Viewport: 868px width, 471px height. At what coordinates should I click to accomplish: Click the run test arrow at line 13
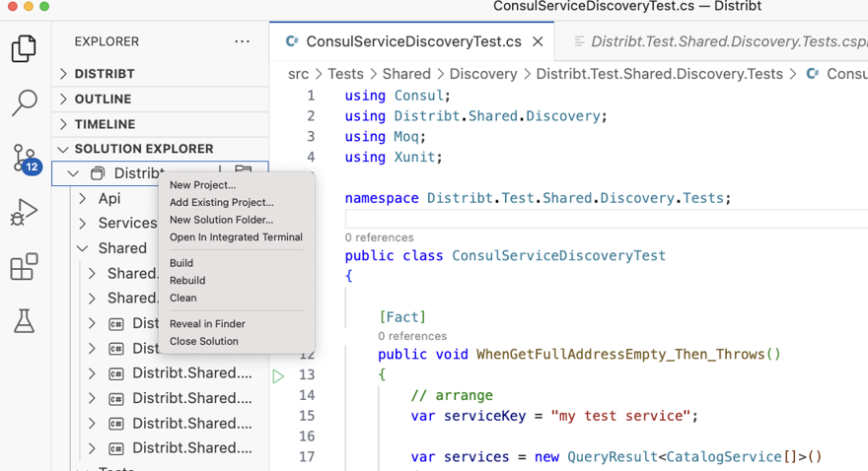pyautogui.click(x=278, y=376)
